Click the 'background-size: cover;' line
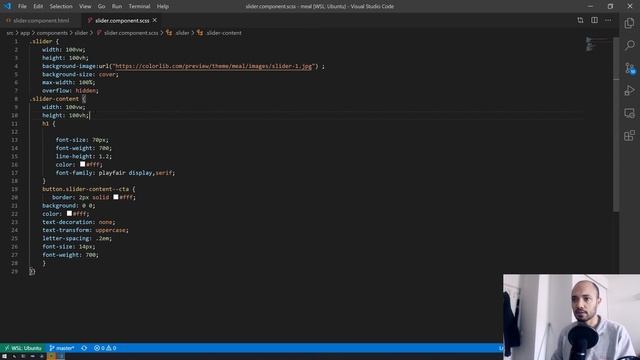This screenshot has width=640, height=360. 80,74
